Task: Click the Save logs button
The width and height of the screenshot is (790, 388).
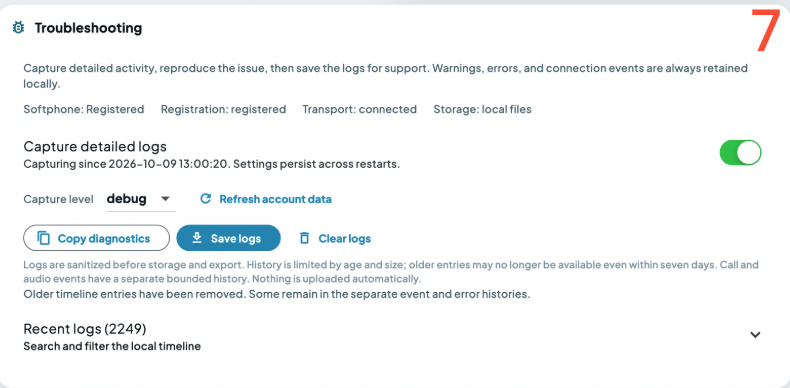Action: [x=228, y=238]
